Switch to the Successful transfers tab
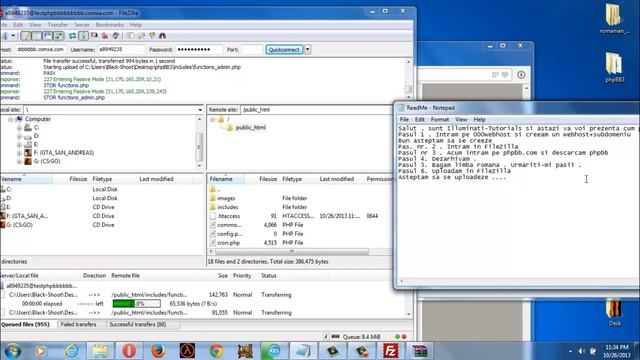 138,324
